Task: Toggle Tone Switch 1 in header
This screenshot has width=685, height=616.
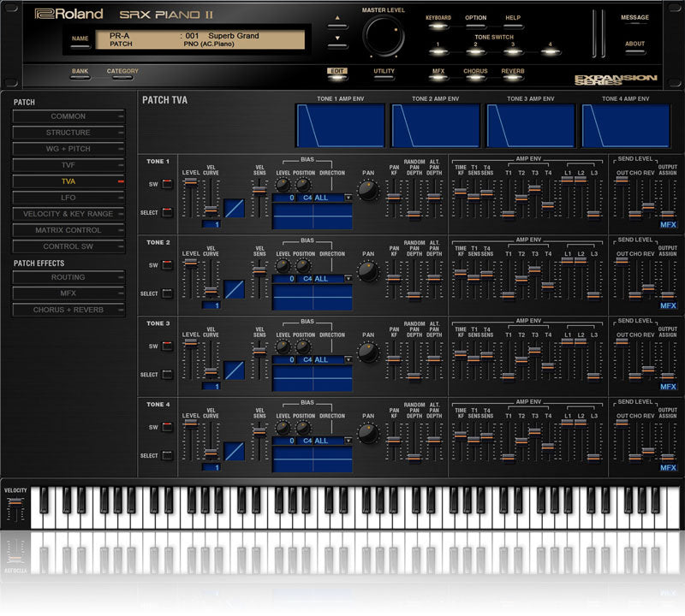Action: coord(438,52)
